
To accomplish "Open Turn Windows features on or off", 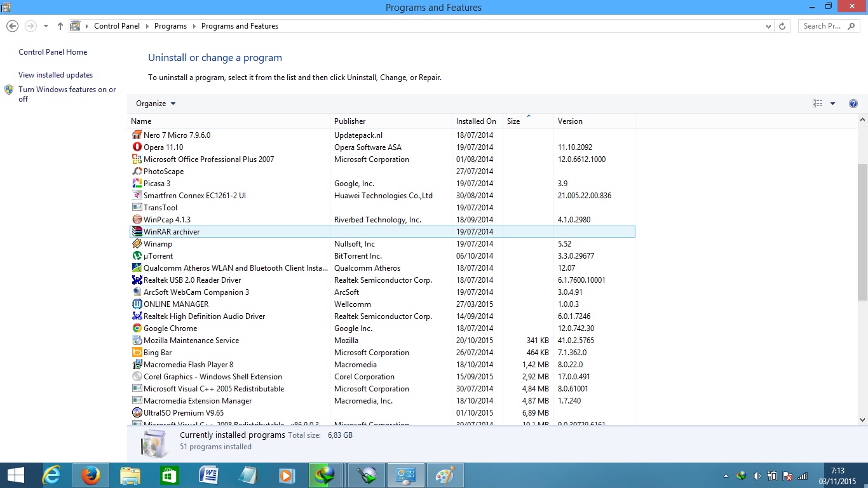I will (67, 94).
